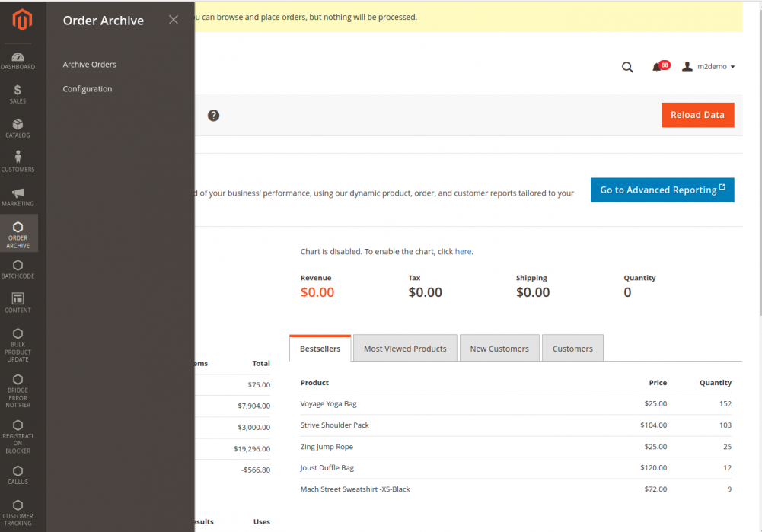Switch to the New Customers tab
The width and height of the screenshot is (762, 532).
(x=499, y=348)
